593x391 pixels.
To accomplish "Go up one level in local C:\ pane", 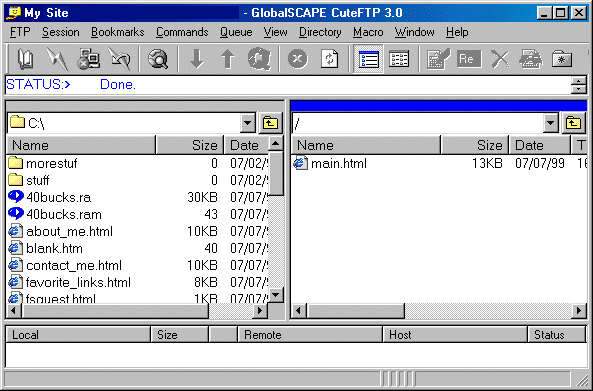I will (270, 123).
